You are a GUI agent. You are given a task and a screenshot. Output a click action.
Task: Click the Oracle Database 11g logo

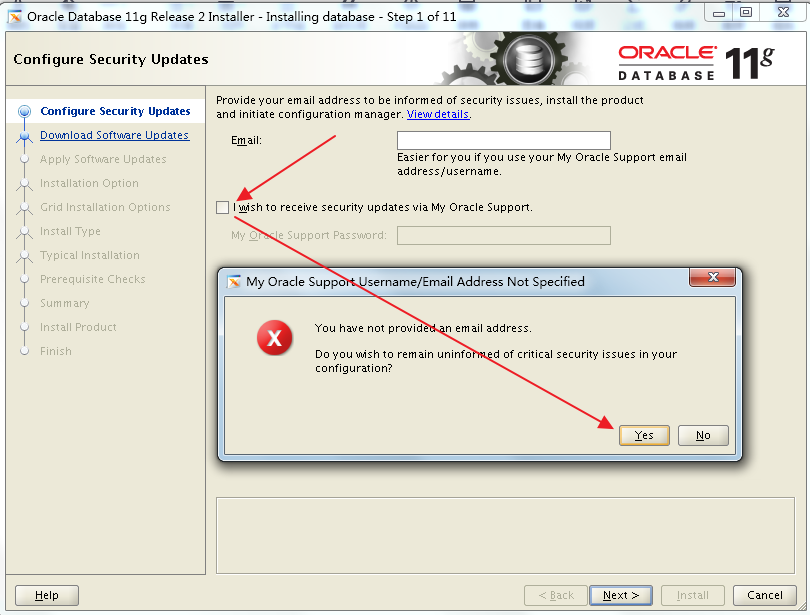click(x=696, y=63)
